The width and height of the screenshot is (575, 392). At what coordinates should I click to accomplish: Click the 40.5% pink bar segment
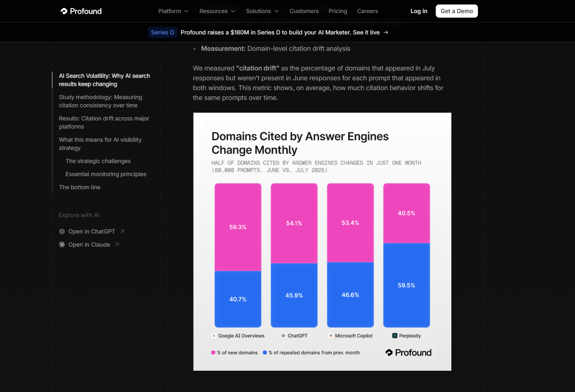(407, 213)
